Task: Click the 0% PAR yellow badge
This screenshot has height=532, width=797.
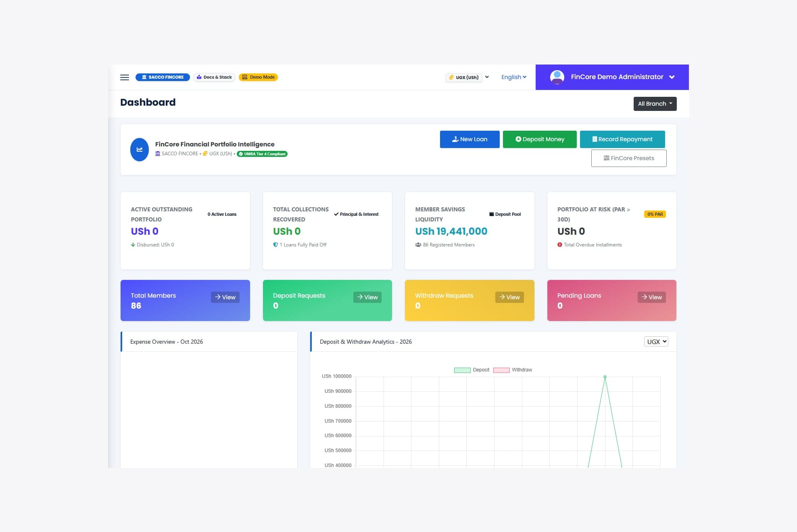Action: click(x=655, y=214)
